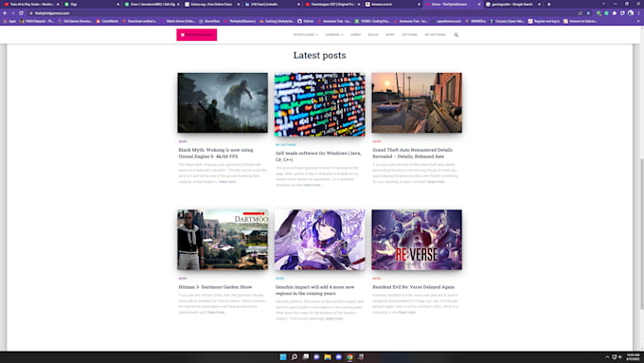Click News tag above Hitman 3 post
Viewport: 644px width, 363px height.
tap(183, 279)
